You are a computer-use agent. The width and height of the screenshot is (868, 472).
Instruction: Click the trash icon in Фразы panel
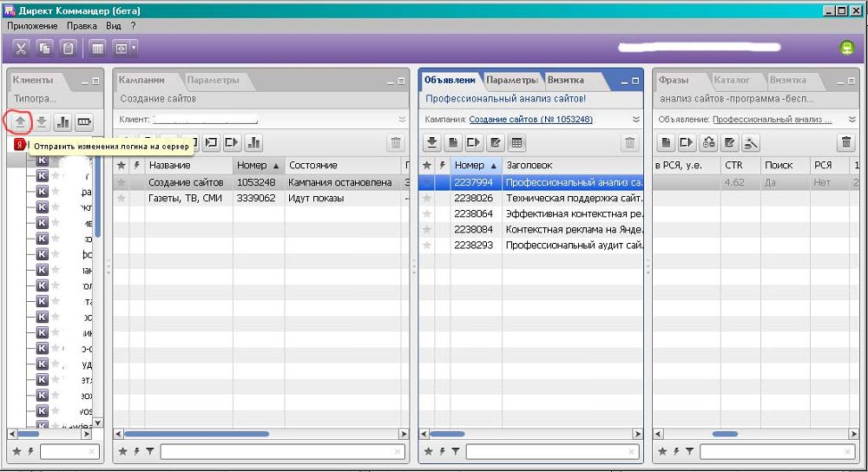coord(846,143)
